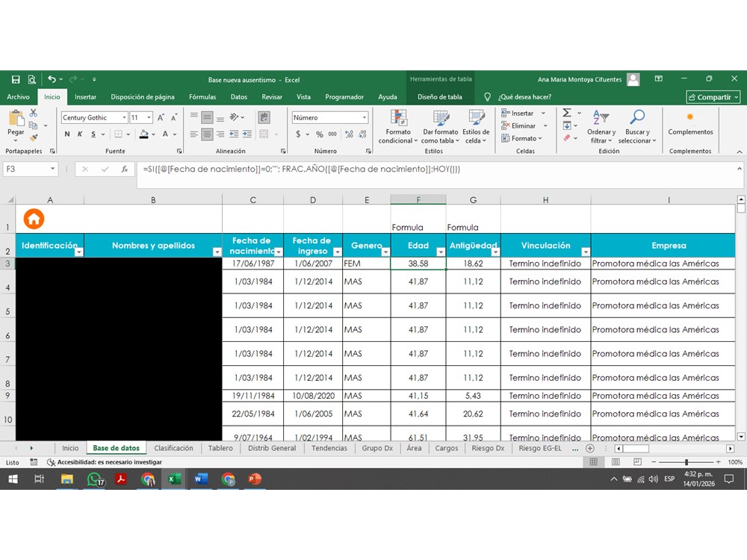Click the Complementos add-ins icon

tap(689, 117)
